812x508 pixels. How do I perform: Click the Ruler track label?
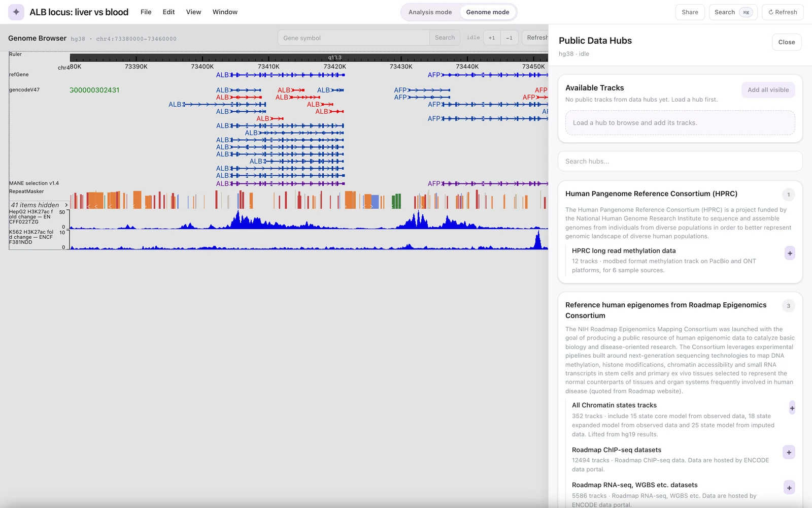tap(15, 54)
